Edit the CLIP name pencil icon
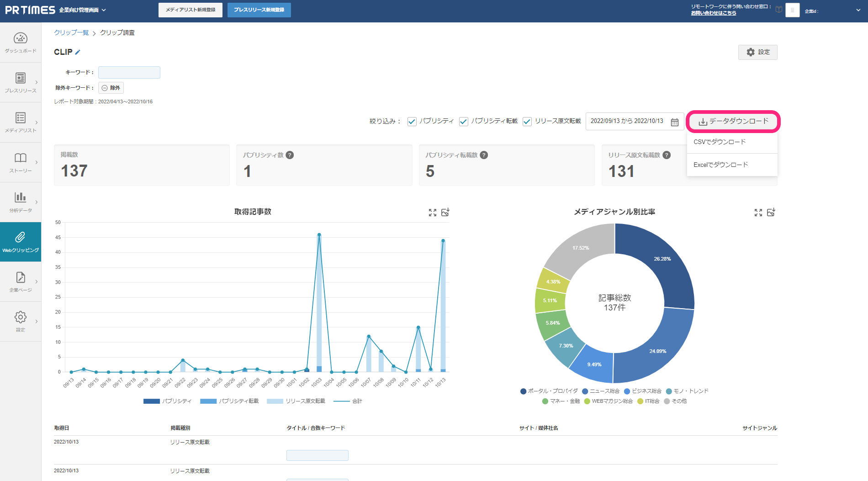This screenshot has height=481, width=868. coord(78,52)
